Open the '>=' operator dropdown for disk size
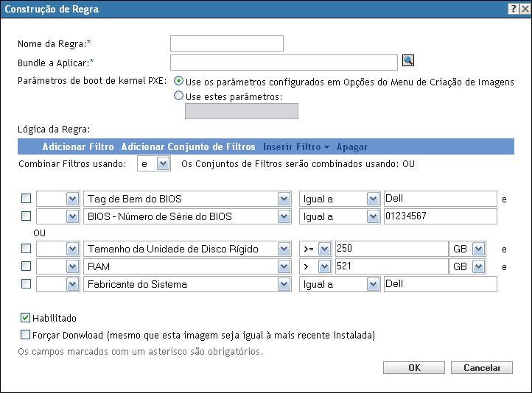Viewport: 532px width, 393px height. pyautogui.click(x=323, y=249)
